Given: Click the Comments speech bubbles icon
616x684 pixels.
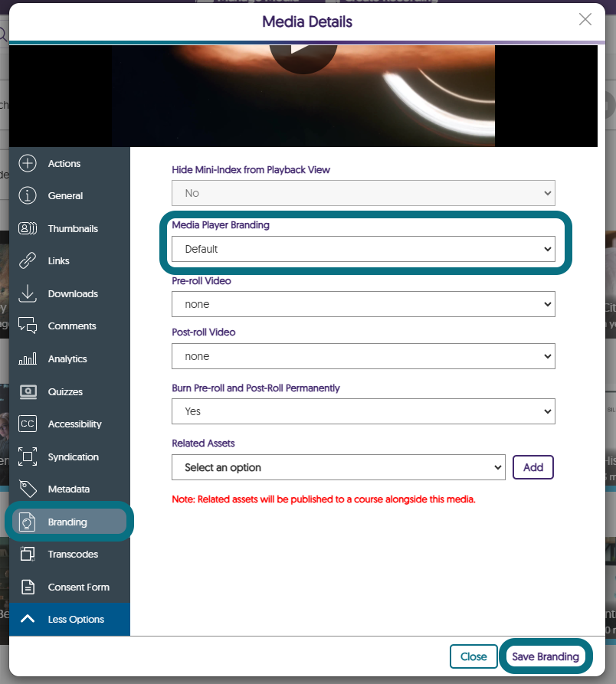Looking at the screenshot, I should coord(28,326).
